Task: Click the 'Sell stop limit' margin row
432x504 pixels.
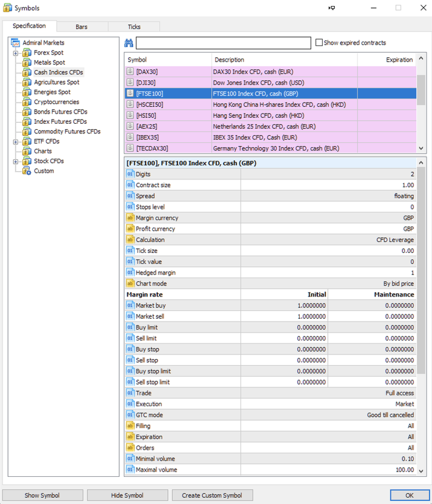Action: pyautogui.click(x=271, y=382)
